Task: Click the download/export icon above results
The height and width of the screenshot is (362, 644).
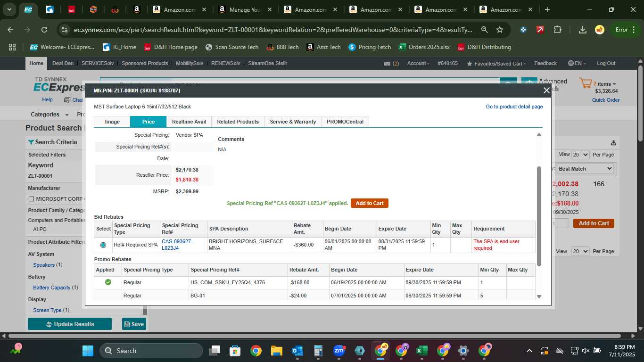Action: click(613, 143)
